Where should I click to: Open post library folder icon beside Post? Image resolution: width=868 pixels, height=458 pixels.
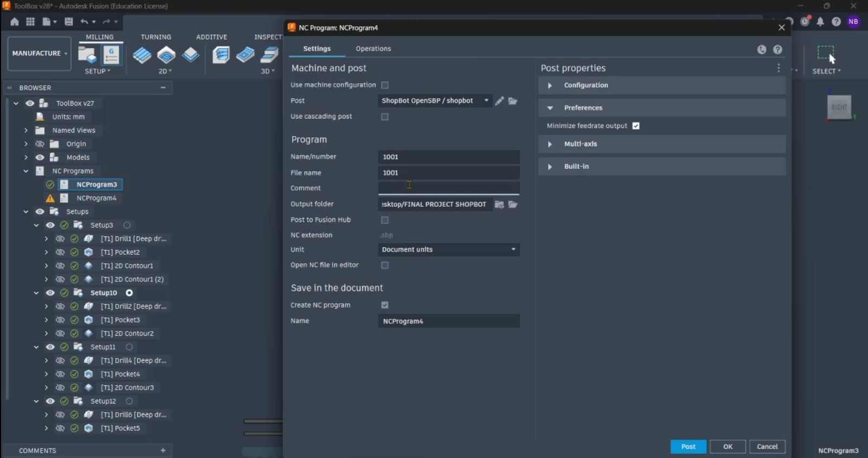click(x=513, y=101)
